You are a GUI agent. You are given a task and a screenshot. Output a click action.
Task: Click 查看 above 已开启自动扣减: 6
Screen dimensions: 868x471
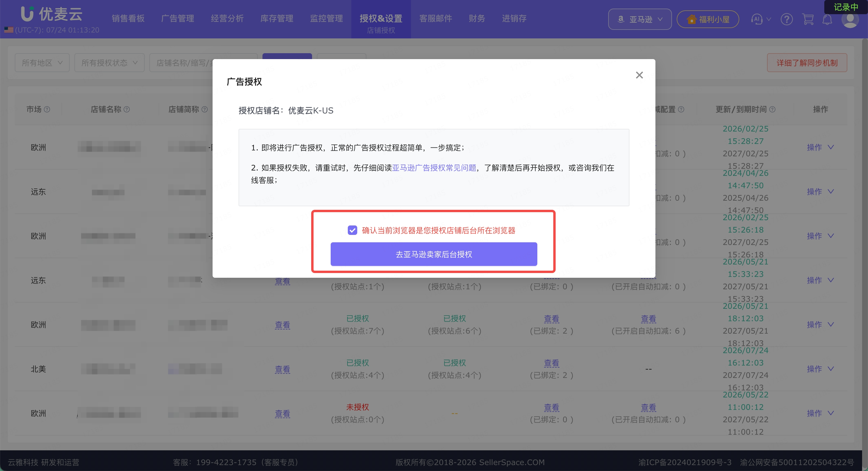pos(648,319)
